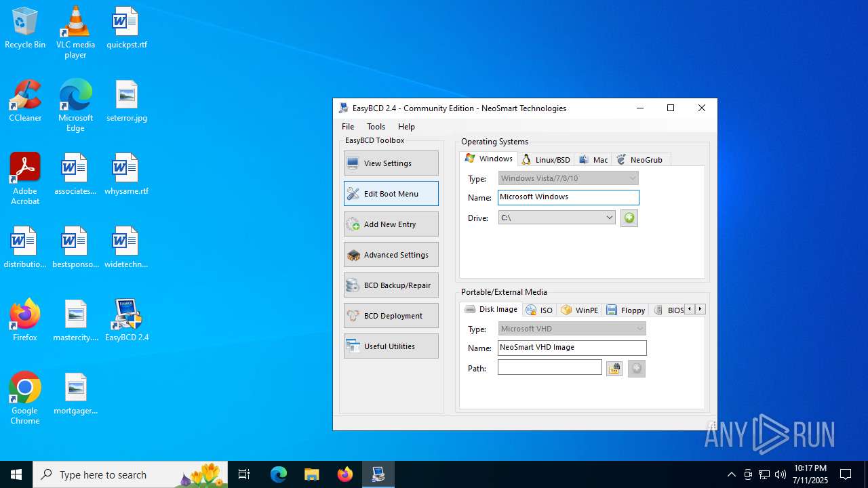Open the File menu

(348, 127)
